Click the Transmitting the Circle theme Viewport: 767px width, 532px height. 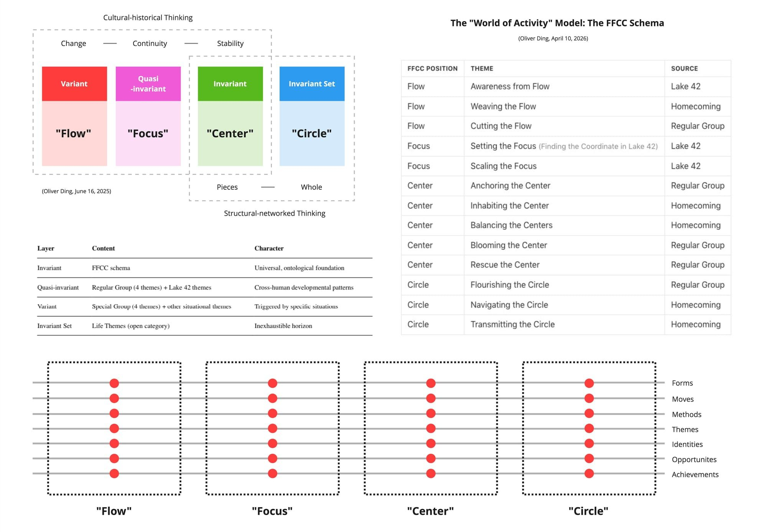(512, 325)
